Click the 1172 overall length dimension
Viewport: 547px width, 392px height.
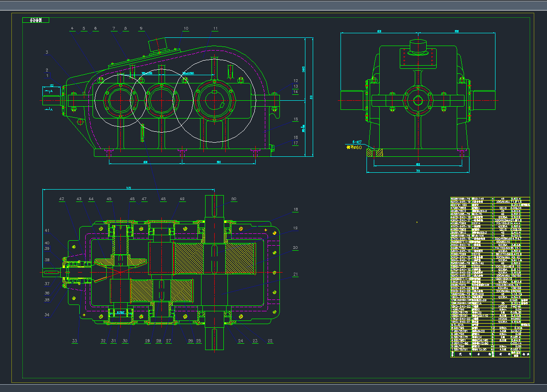coord(129,187)
